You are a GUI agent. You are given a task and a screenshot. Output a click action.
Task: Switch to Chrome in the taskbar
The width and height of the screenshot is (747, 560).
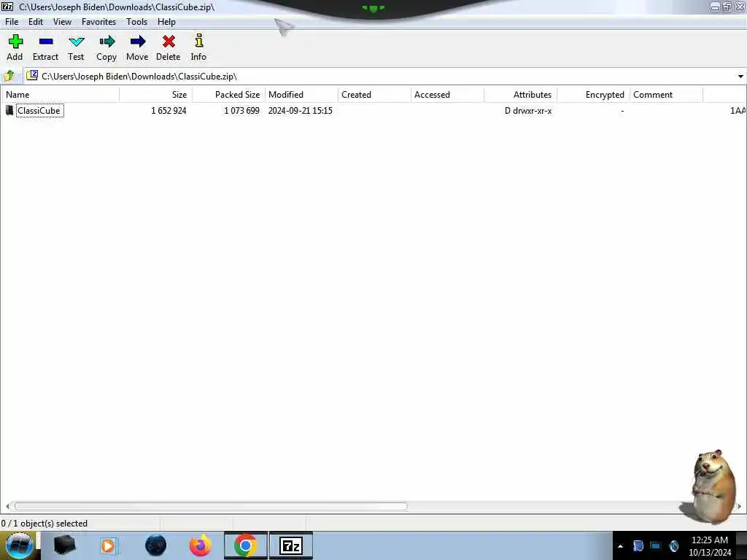[x=245, y=545]
